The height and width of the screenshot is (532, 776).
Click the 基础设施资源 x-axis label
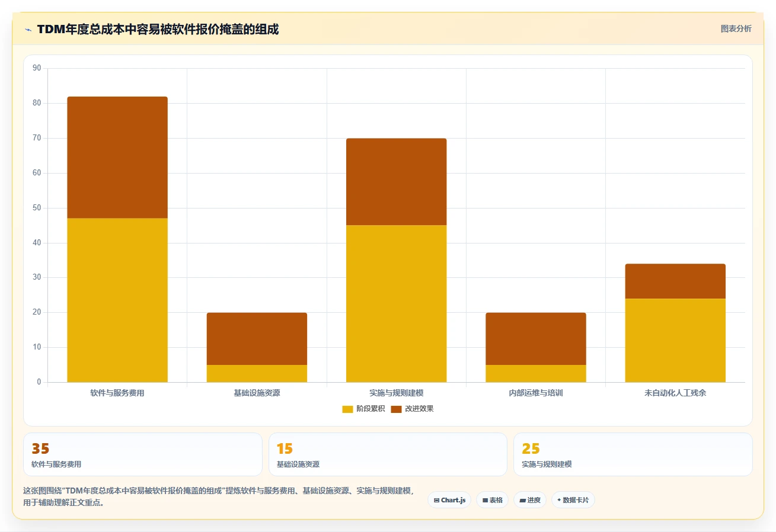pos(257,393)
